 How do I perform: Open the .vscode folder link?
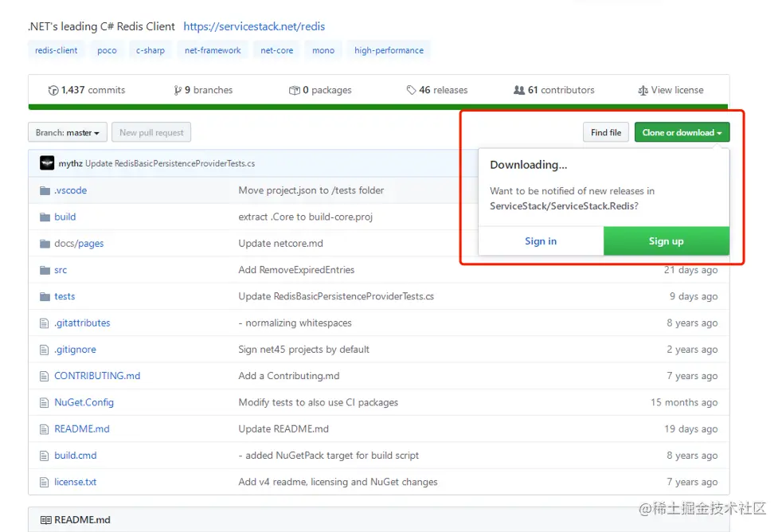[x=70, y=190]
